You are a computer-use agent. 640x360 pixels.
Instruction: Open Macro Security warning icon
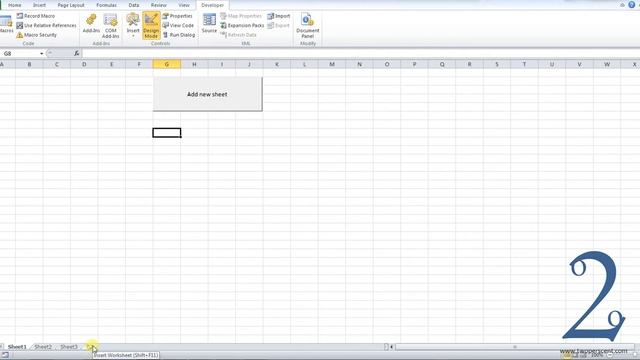point(20,35)
